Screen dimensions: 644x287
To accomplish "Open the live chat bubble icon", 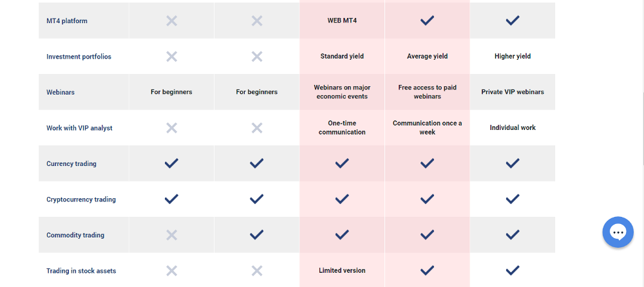I will click(618, 232).
